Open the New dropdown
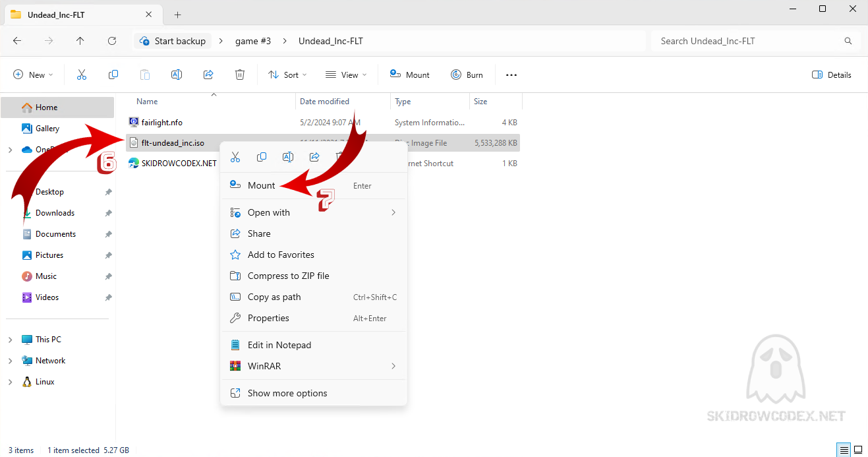 click(33, 75)
